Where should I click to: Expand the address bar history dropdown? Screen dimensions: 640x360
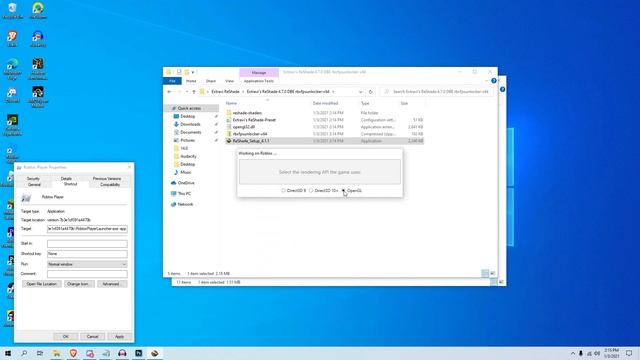[x=360, y=92]
